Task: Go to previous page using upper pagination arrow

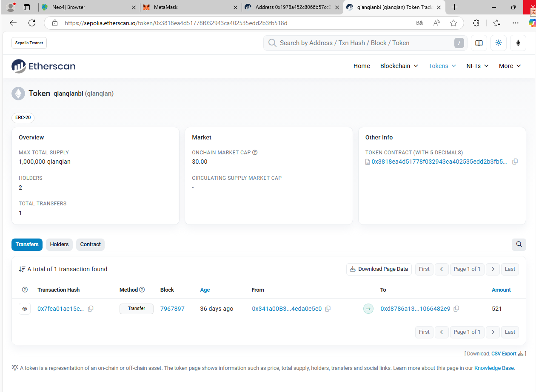Action: click(x=442, y=269)
